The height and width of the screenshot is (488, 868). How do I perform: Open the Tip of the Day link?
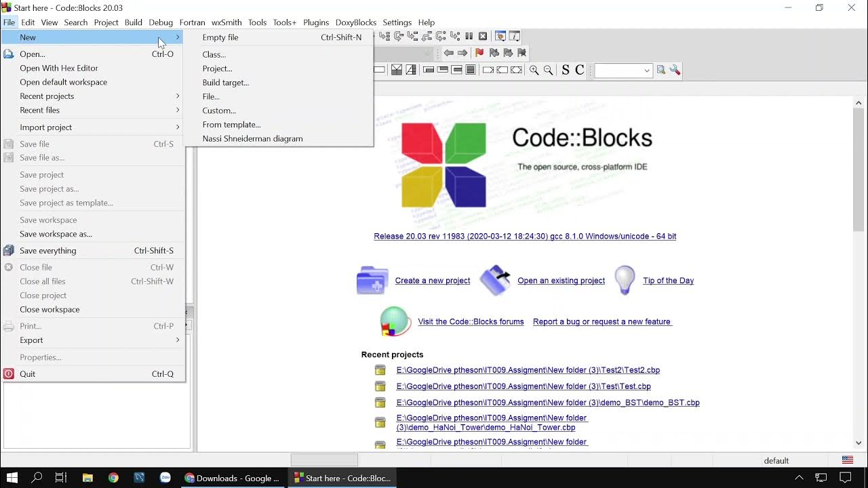point(668,281)
